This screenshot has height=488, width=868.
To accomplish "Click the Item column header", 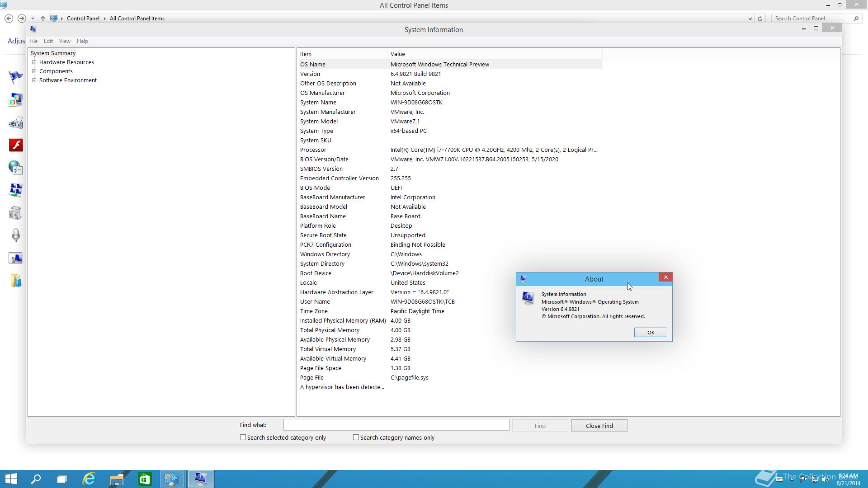I will [342, 54].
